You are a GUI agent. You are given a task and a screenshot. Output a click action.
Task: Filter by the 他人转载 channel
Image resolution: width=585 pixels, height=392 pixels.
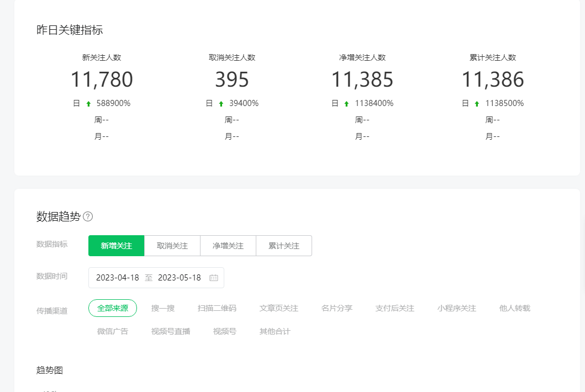(x=515, y=308)
